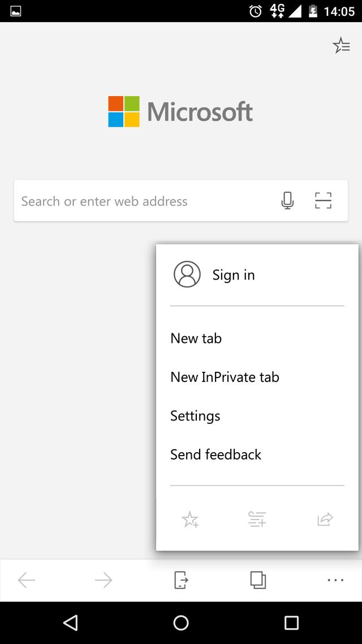Click the Sign in link

coord(234,275)
